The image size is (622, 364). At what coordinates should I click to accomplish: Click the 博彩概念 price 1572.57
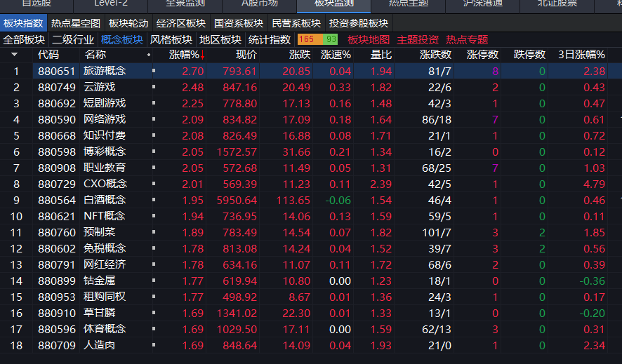[237, 152]
